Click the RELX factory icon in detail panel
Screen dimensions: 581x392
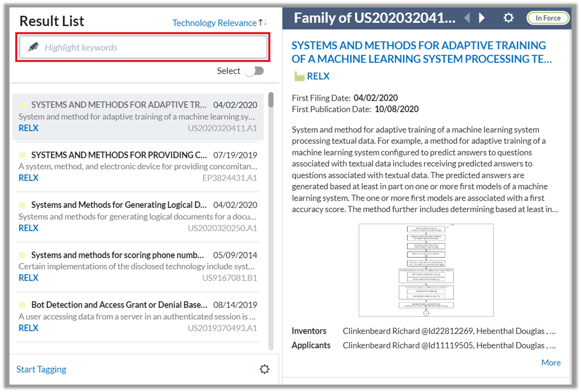tap(299, 76)
